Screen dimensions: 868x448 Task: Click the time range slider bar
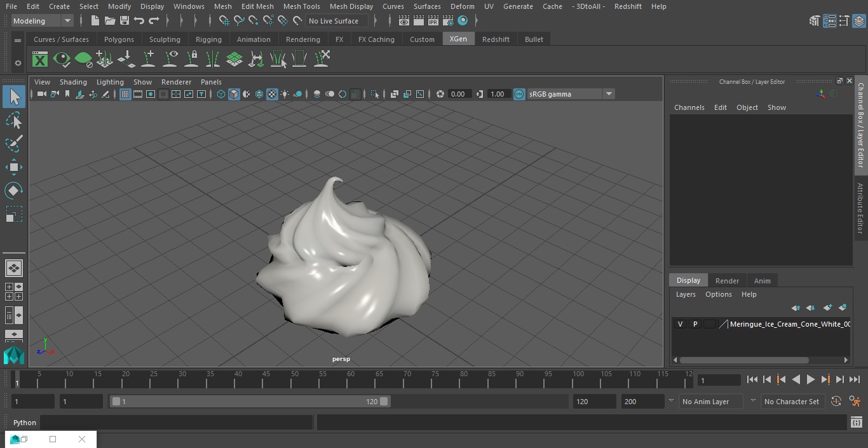point(250,402)
